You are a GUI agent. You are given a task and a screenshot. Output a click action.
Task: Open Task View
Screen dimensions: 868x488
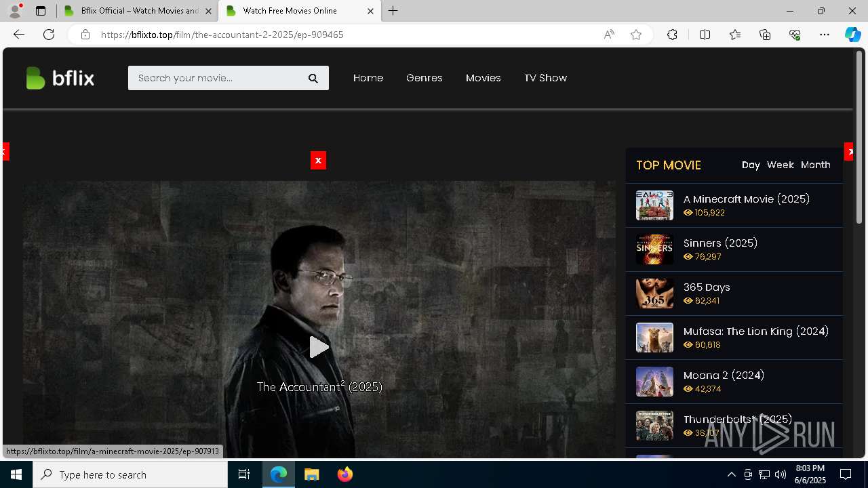pos(244,474)
